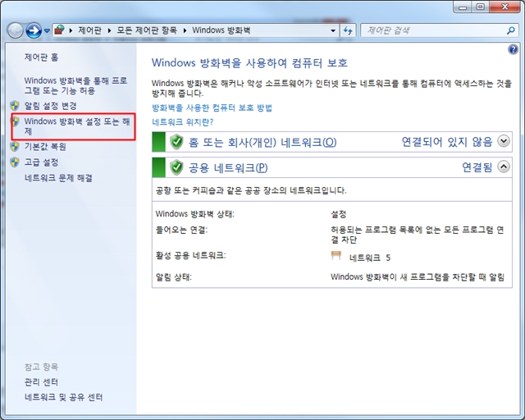This screenshot has width=525, height=420.
Task: Open 알림 설정 변경 link
Action: point(51,106)
